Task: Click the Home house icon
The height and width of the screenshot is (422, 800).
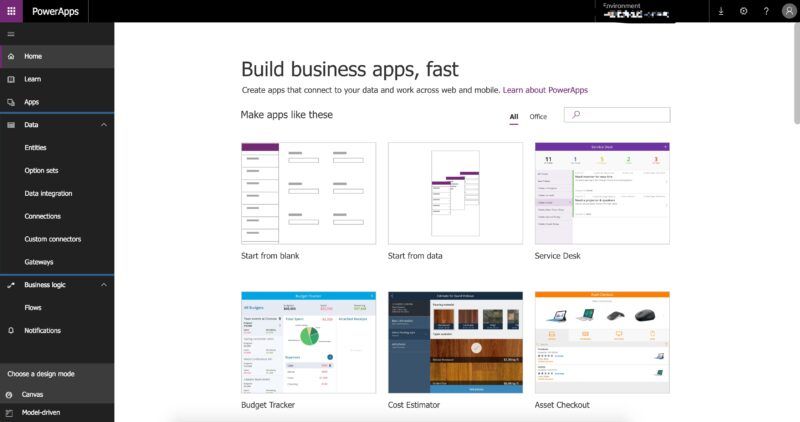Action: pos(11,56)
